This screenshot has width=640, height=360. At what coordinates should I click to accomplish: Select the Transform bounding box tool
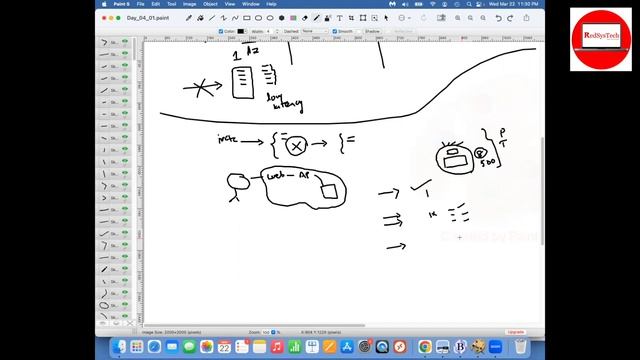pyautogui.click(x=363, y=18)
